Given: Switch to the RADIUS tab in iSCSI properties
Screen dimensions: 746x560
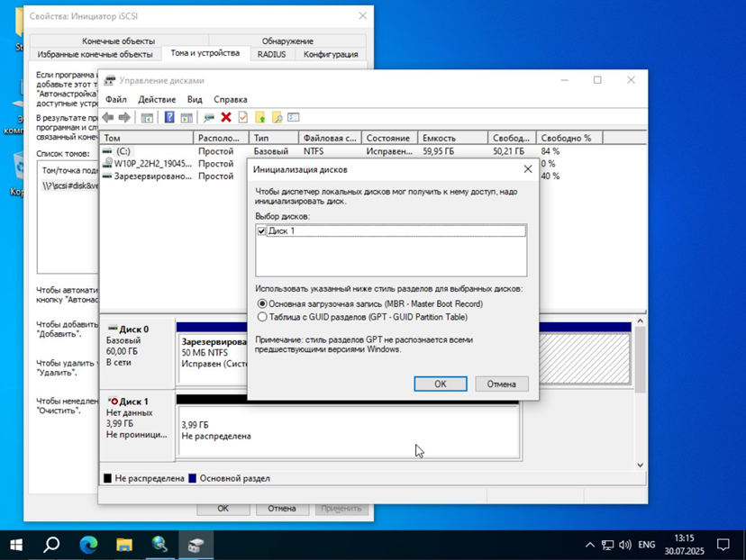Looking at the screenshot, I should point(272,54).
